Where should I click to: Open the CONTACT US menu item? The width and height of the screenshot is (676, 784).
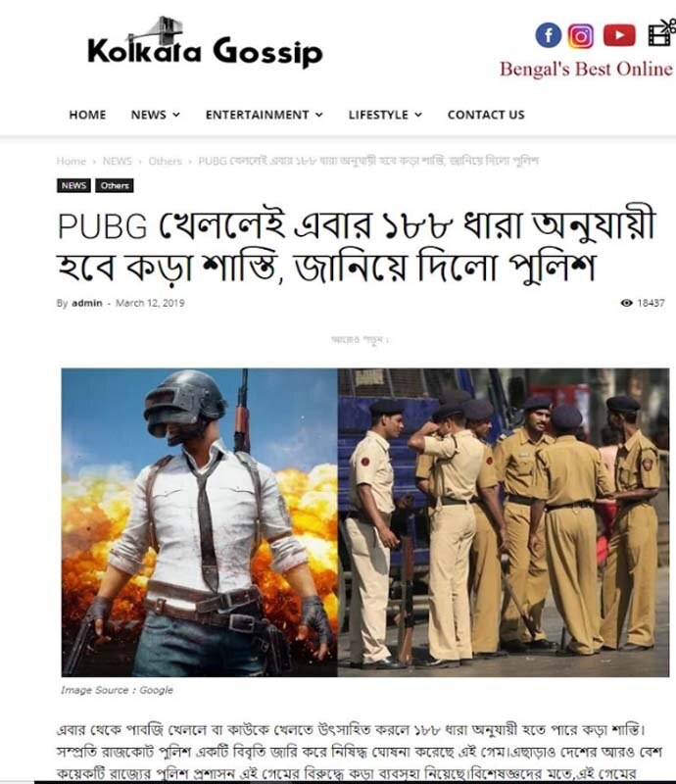[486, 115]
